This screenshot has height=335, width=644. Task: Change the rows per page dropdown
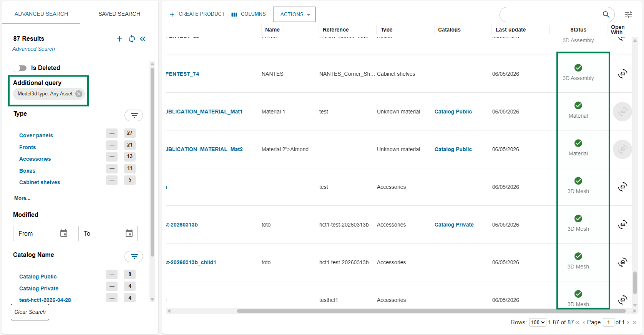tap(538, 322)
